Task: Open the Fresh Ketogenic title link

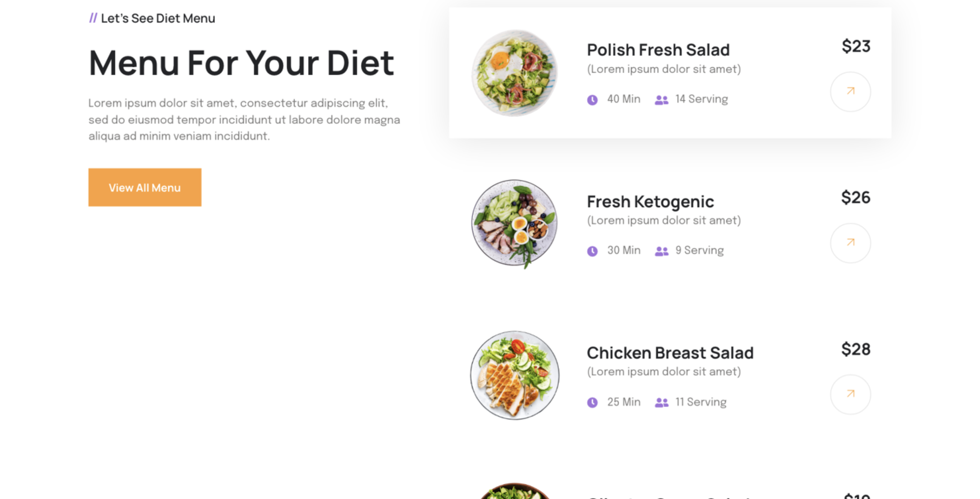Action: coord(650,201)
